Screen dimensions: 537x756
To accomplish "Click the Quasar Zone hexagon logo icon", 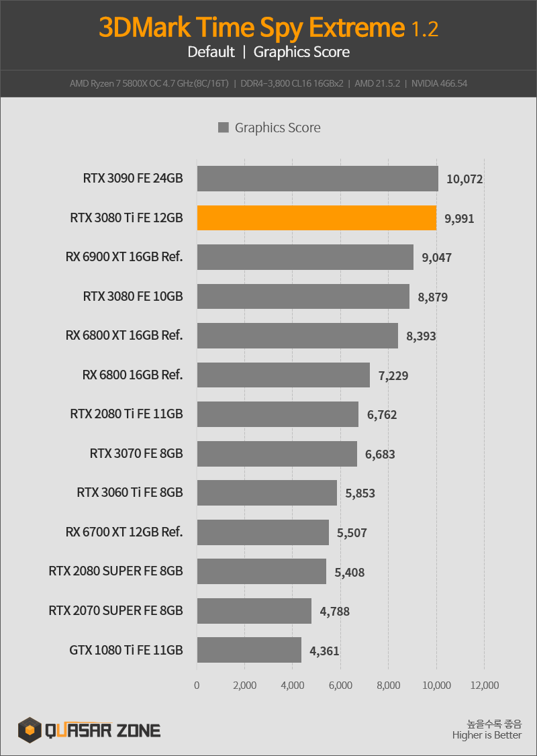I will (30, 730).
